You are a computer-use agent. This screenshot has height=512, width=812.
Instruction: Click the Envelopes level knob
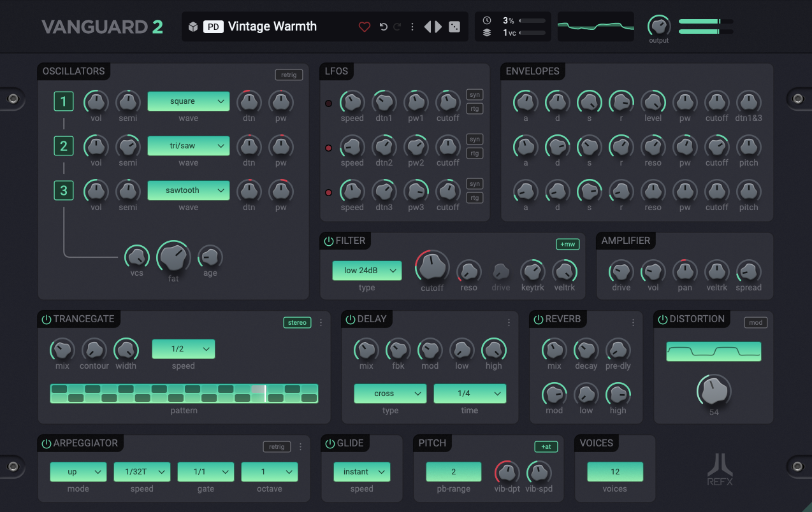pos(653,102)
